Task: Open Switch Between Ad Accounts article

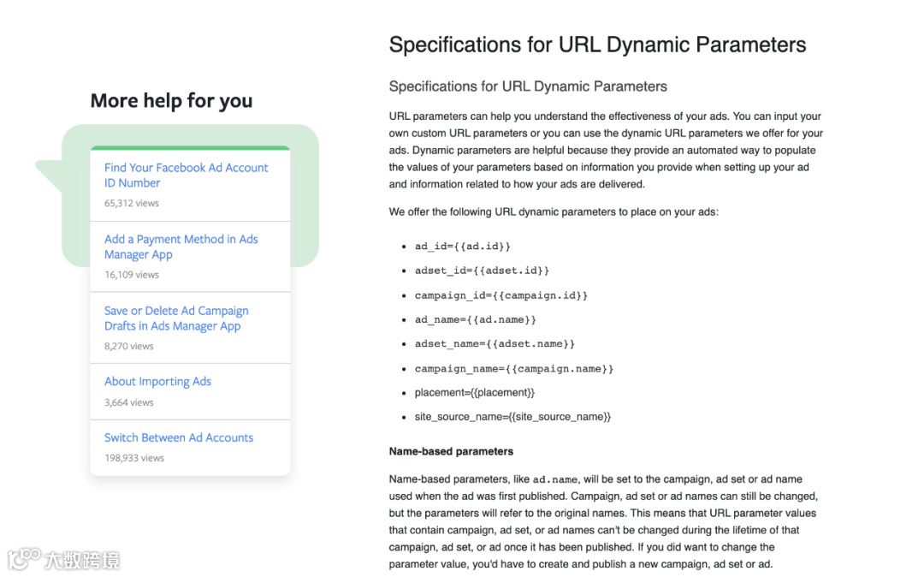Action: (x=179, y=437)
